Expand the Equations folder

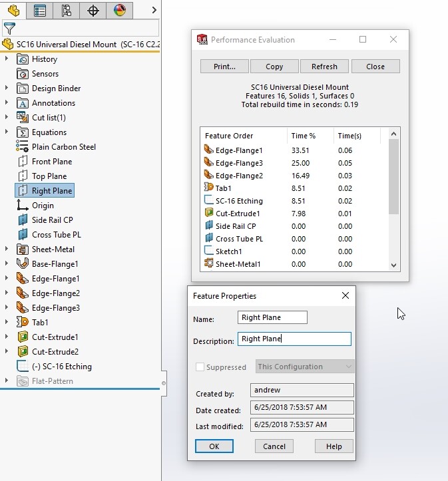[7, 132]
